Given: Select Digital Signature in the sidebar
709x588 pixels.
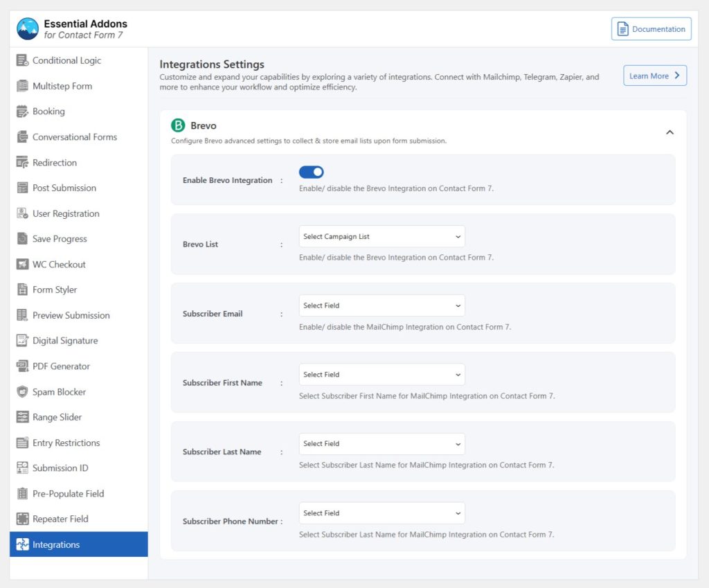Looking at the screenshot, I should tap(79, 341).
